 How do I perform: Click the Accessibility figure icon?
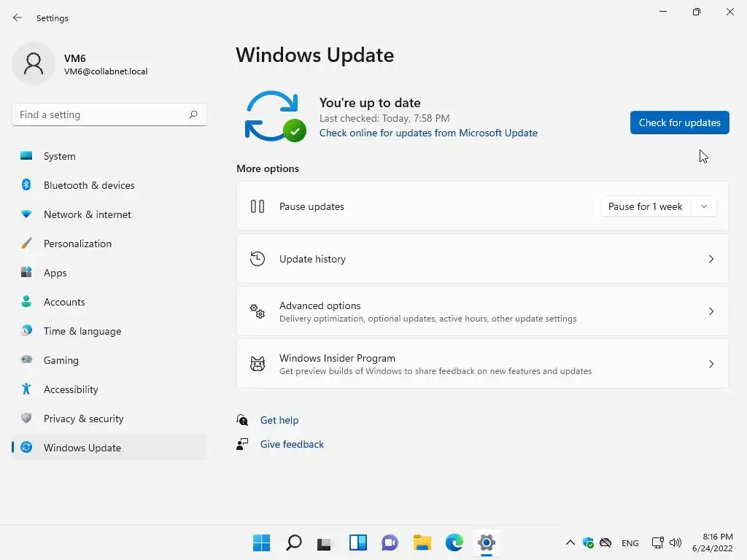pos(26,389)
